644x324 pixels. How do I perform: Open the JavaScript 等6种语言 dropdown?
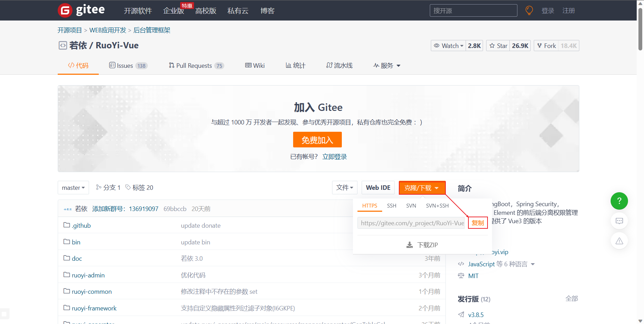[x=500, y=264]
